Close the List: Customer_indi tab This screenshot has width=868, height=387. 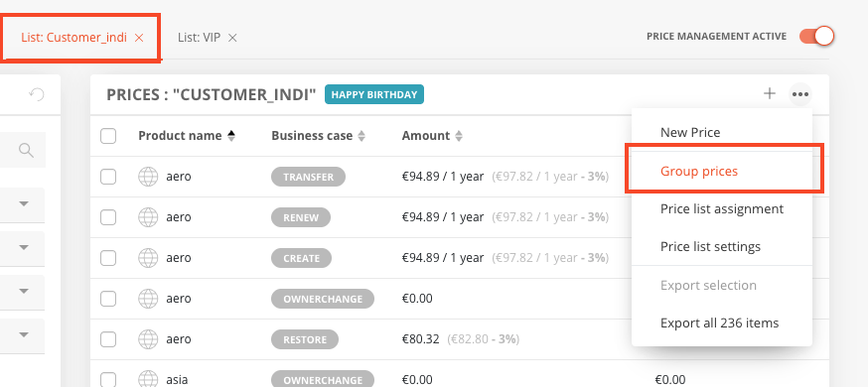coord(139,38)
